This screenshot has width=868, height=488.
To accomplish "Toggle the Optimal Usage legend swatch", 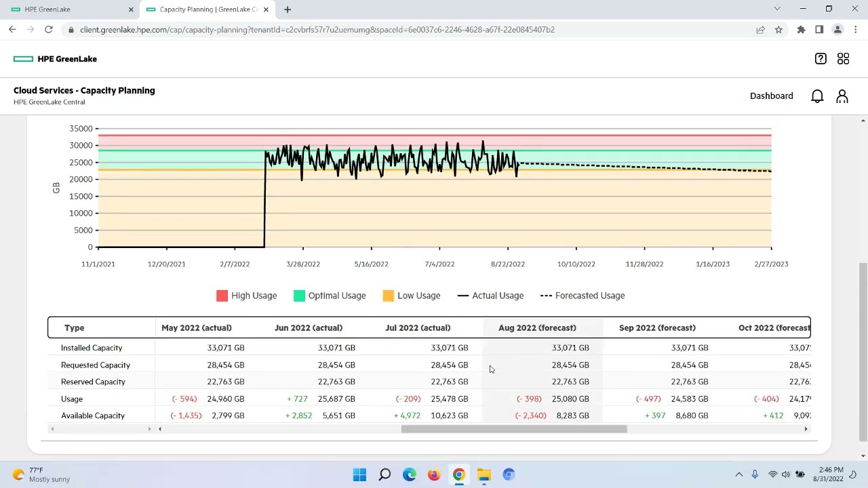I will pos(299,296).
